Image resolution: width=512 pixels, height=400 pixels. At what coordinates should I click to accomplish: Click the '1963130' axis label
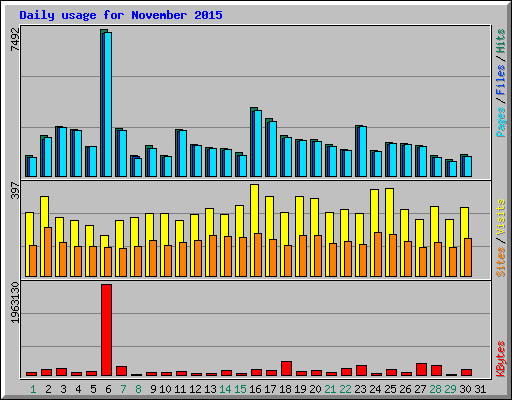pyautogui.click(x=15, y=303)
